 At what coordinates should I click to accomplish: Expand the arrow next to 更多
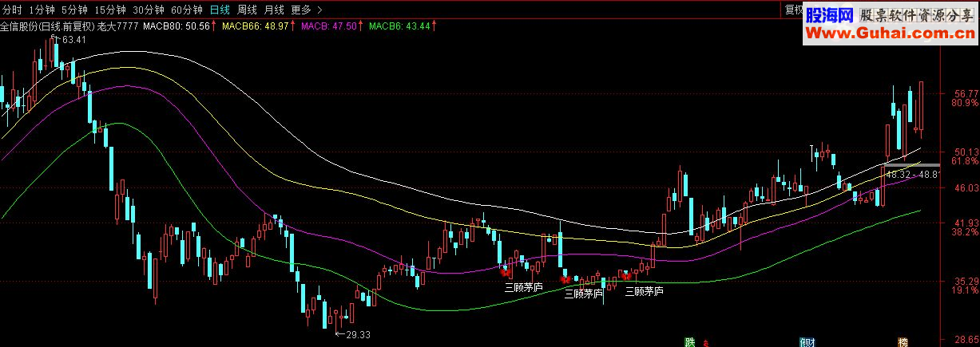(x=319, y=10)
